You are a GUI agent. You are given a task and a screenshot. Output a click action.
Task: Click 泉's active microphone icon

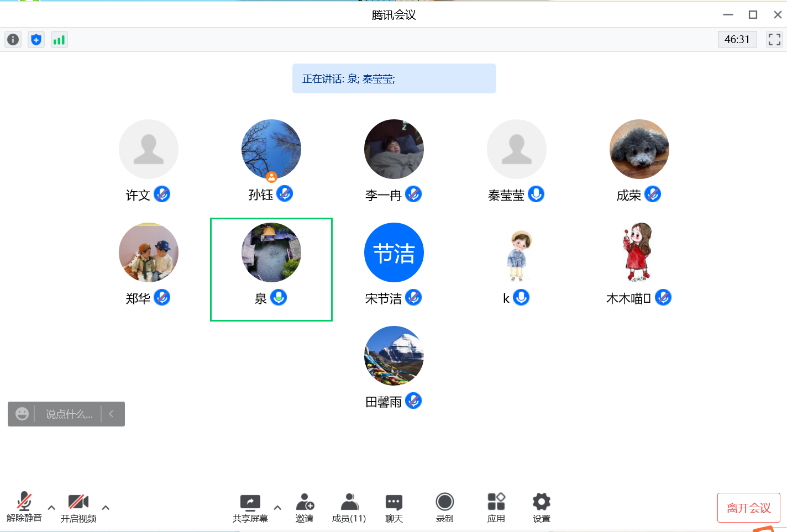click(279, 297)
